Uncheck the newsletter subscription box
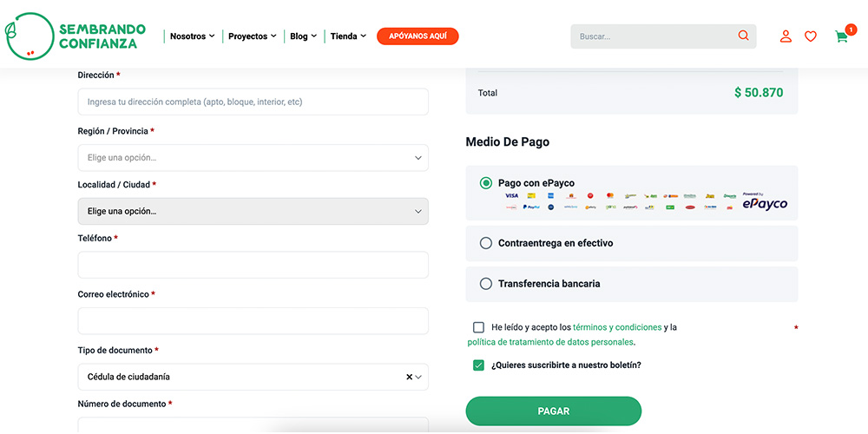 click(478, 365)
